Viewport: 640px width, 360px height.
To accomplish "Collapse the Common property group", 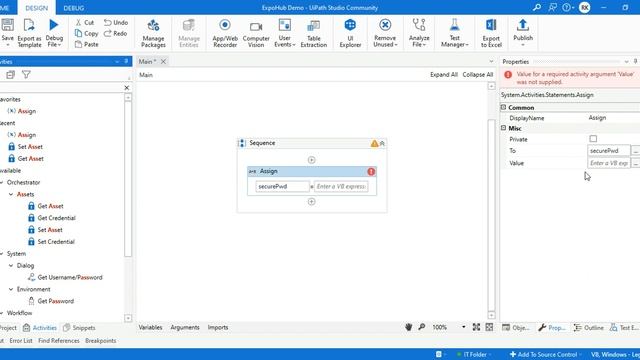I will (x=503, y=107).
